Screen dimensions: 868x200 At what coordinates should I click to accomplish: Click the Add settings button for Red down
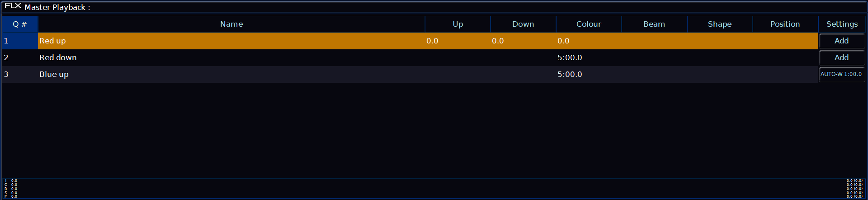pos(842,57)
